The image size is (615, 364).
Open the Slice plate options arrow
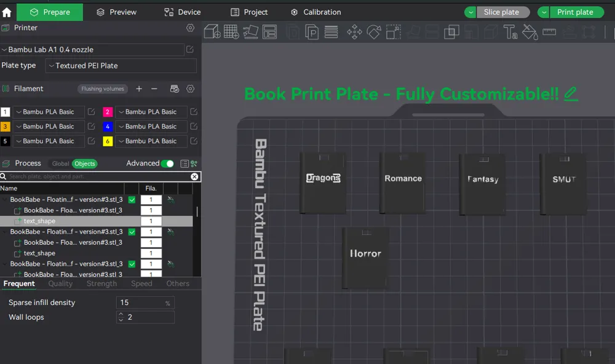[470, 12]
